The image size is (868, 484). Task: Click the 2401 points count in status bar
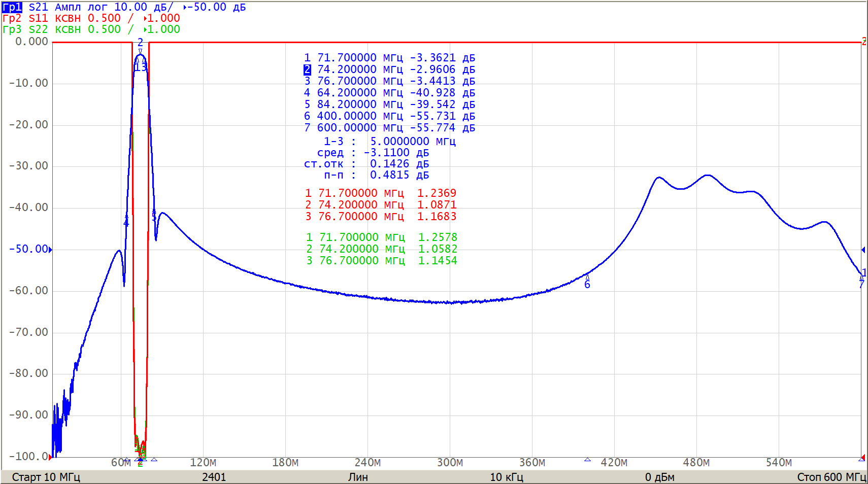(x=214, y=477)
